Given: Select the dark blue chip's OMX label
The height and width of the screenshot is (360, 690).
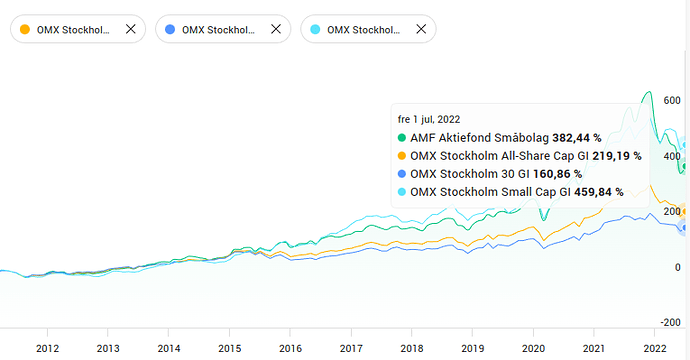Looking at the screenshot, I should [x=218, y=30].
